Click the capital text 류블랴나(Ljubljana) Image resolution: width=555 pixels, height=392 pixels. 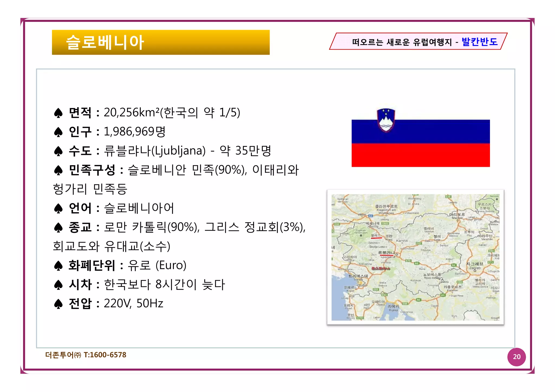click(155, 151)
